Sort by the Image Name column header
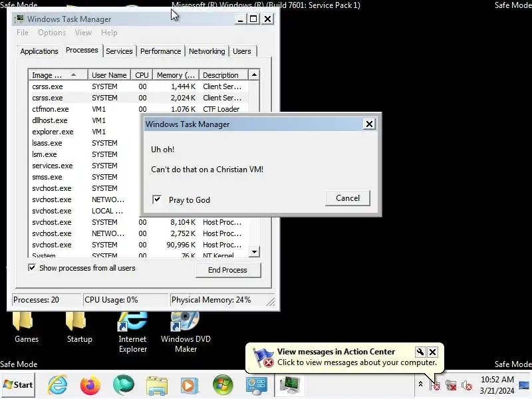Image resolution: width=532 pixels, height=399 pixels. (x=58, y=75)
